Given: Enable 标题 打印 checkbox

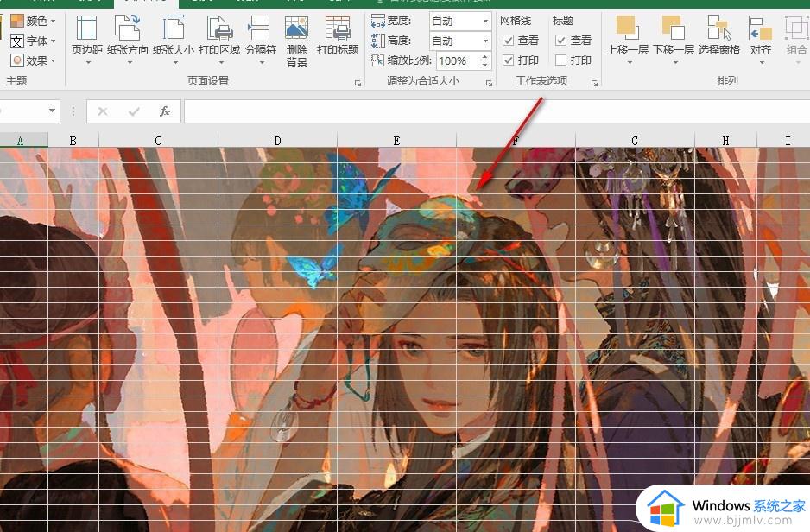Looking at the screenshot, I should (x=561, y=60).
